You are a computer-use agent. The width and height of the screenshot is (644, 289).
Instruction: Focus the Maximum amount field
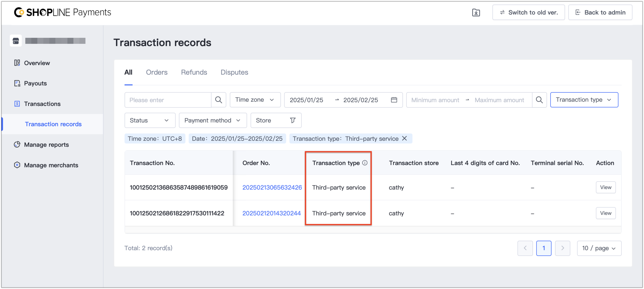pyautogui.click(x=499, y=100)
